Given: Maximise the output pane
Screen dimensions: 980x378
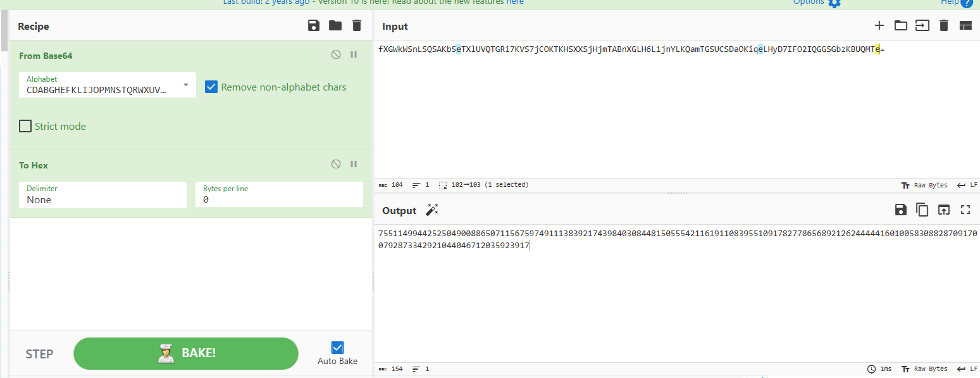Looking at the screenshot, I should click(x=965, y=210).
